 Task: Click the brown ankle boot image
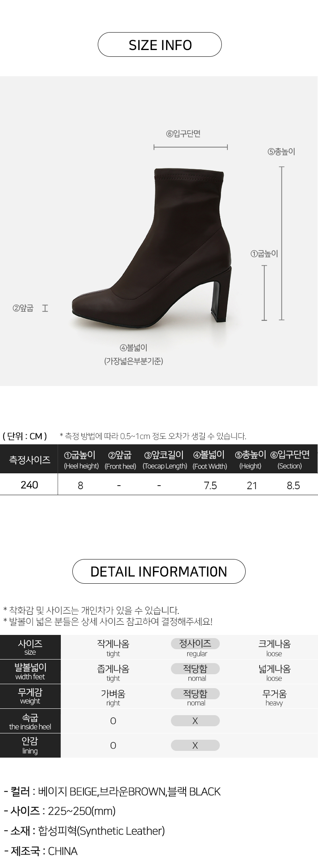(152, 245)
